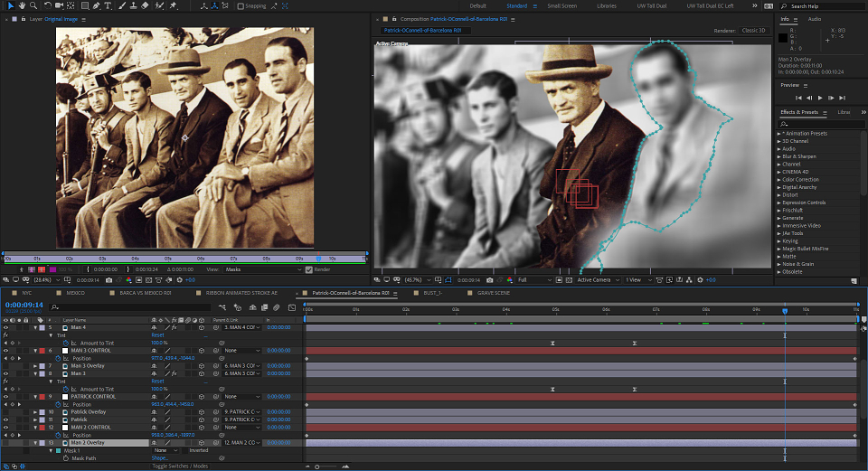Select the Pen tool
868x471 pixels.
coord(97,5)
